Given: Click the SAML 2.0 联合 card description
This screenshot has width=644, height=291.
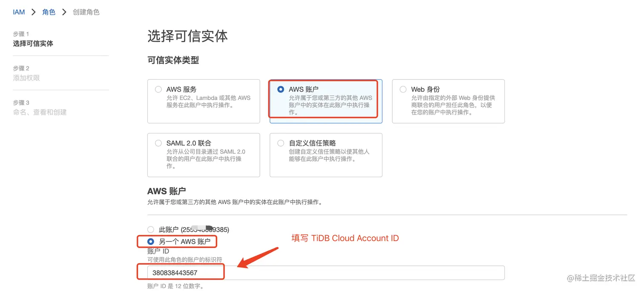Looking at the screenshot, I should click(x=206, y=159).
